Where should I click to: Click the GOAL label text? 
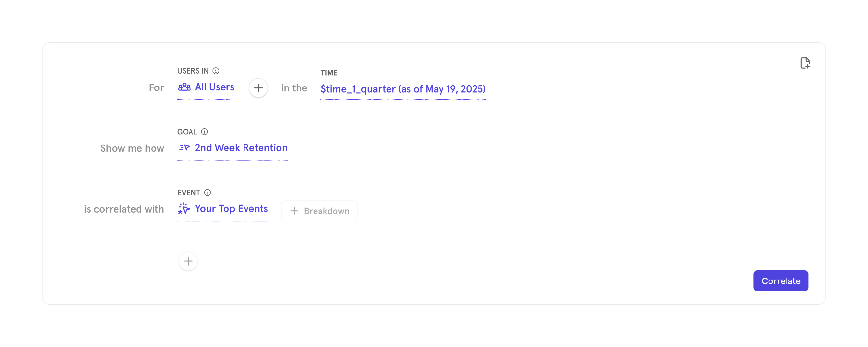pyautogui.click(x=187, y=132)
